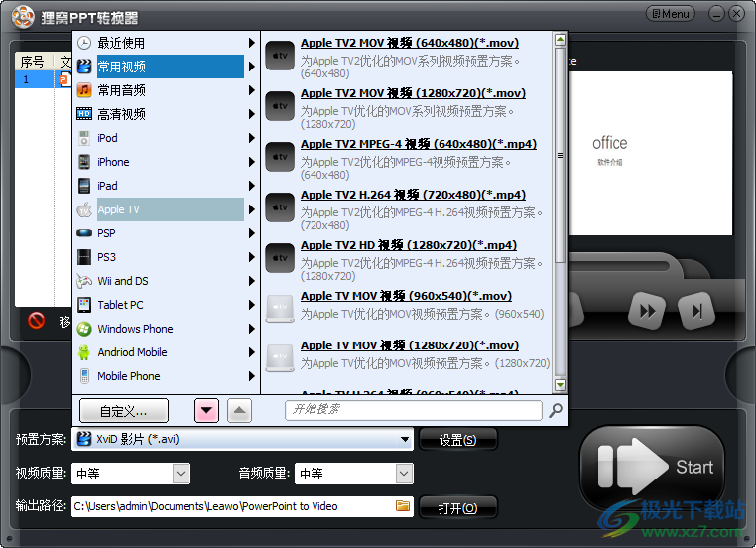Click the search magnifier icon
This screenshot has width=756, height=548.
tap(556, 411)
